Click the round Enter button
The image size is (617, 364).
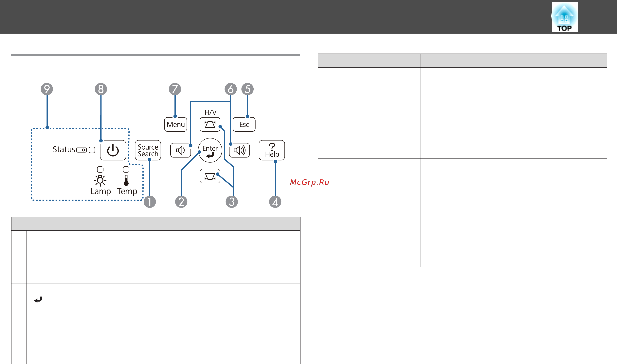point(210,150)
